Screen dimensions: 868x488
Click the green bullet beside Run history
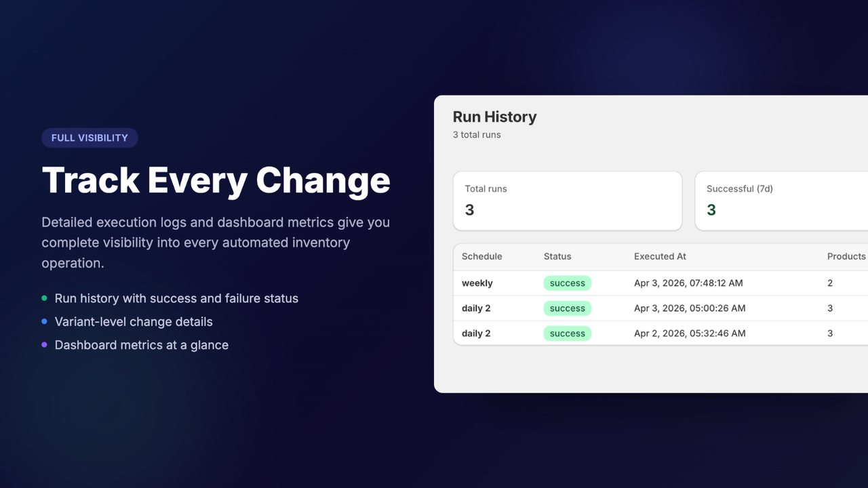click(44, 298)
